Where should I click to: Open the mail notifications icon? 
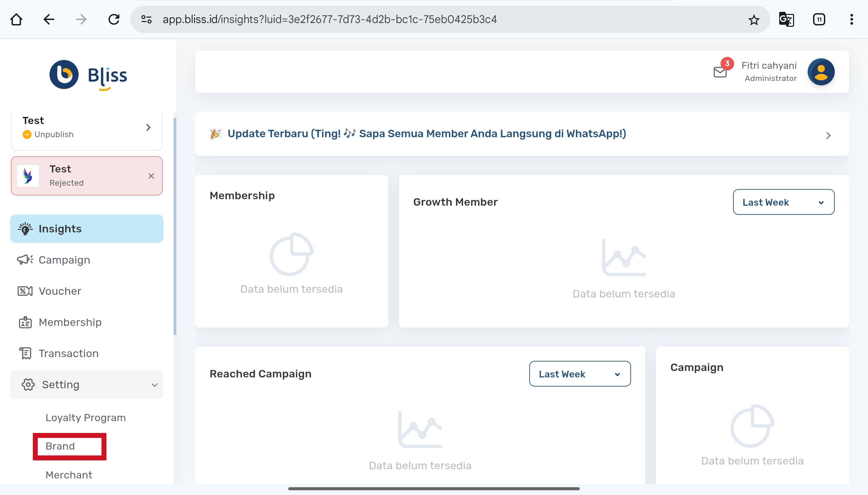[x=720, y=72]
